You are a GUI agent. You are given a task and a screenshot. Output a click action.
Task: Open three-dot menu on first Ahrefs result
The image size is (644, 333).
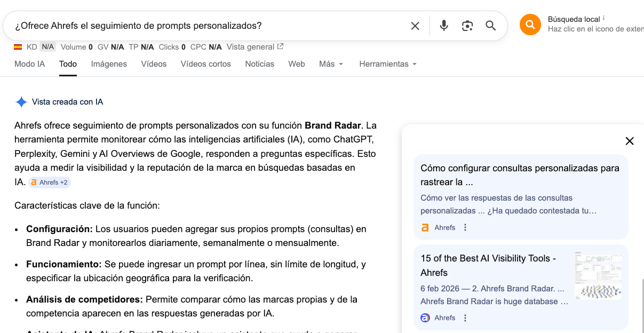click(465, 227)
